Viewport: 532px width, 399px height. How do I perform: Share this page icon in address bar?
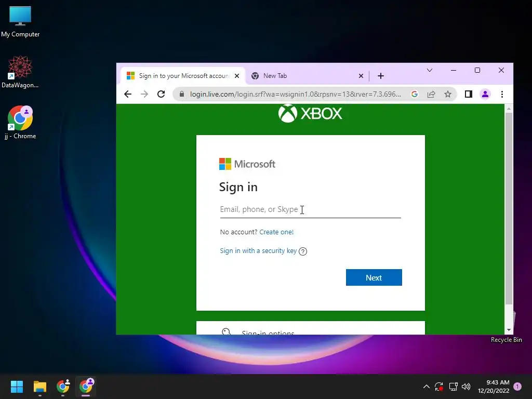tap(431, 94)
